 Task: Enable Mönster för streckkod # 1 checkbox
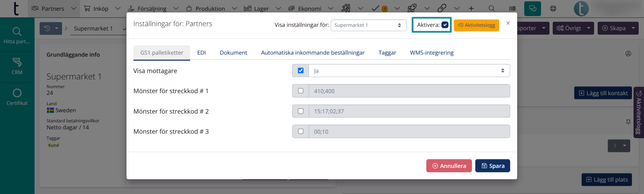click(301, 91)
